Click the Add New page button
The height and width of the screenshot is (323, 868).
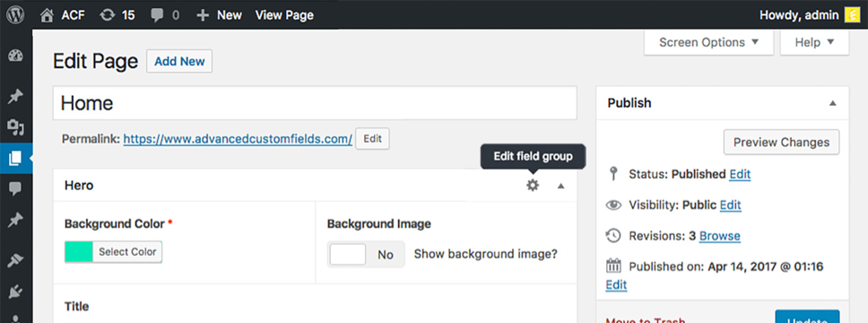[179, 62]
